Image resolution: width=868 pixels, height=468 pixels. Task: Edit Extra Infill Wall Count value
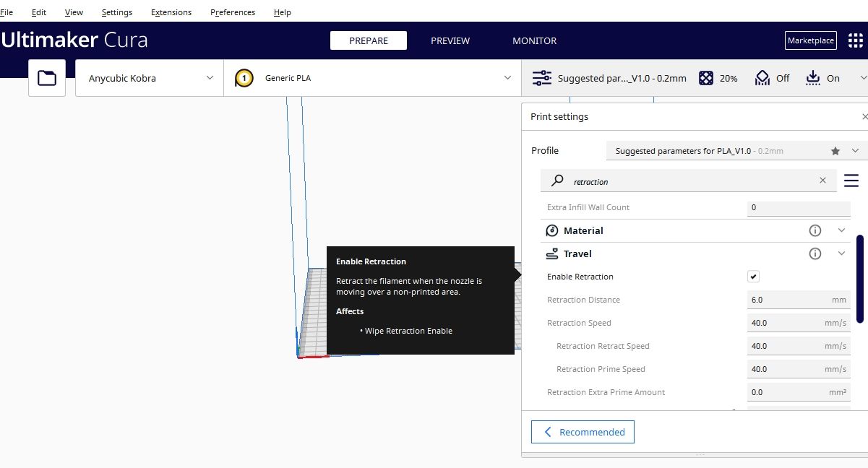[x=799, y=207]
